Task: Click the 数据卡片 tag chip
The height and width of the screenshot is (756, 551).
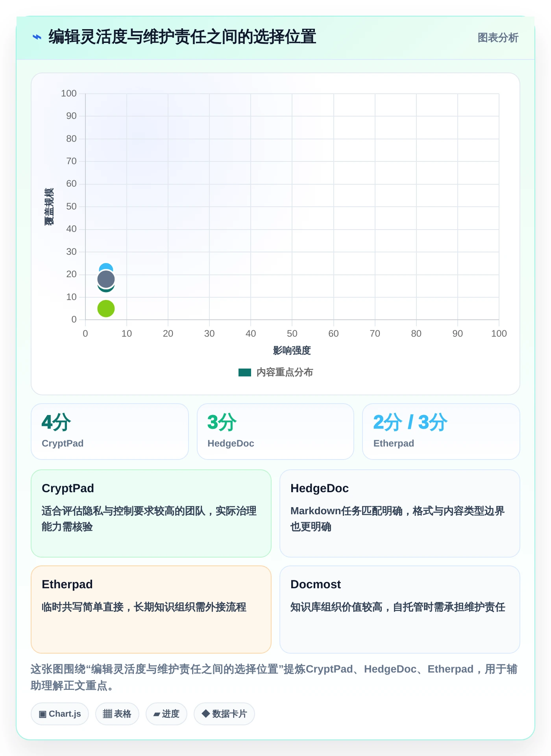Action: tap(224, 714)
